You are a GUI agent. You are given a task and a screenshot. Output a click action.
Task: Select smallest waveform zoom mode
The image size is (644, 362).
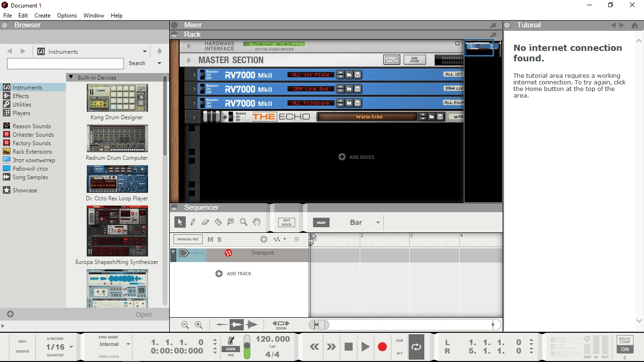point(221,325)
